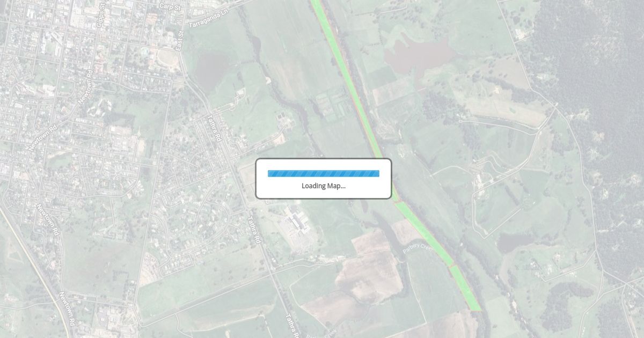Click the dark pond east of East St
Viewport: 644px width, 338px height.
pyautogui.click(x=211, y=71)
